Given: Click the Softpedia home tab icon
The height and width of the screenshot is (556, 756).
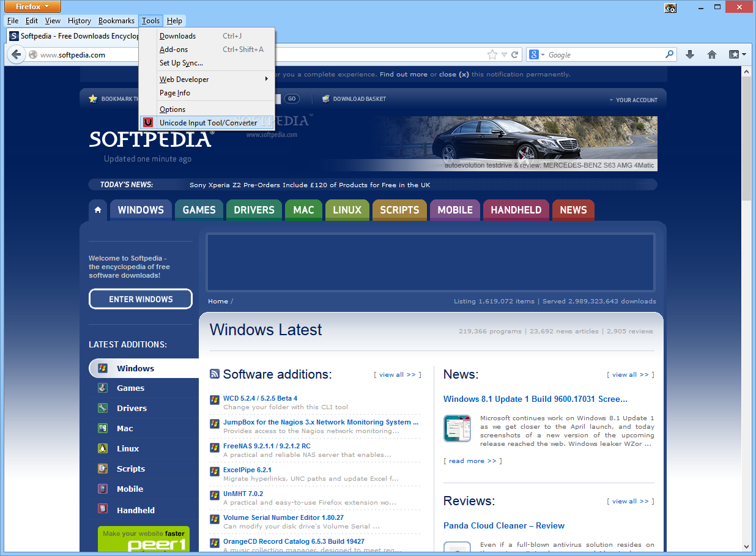Looking at the screenshot, I should 97,210.
